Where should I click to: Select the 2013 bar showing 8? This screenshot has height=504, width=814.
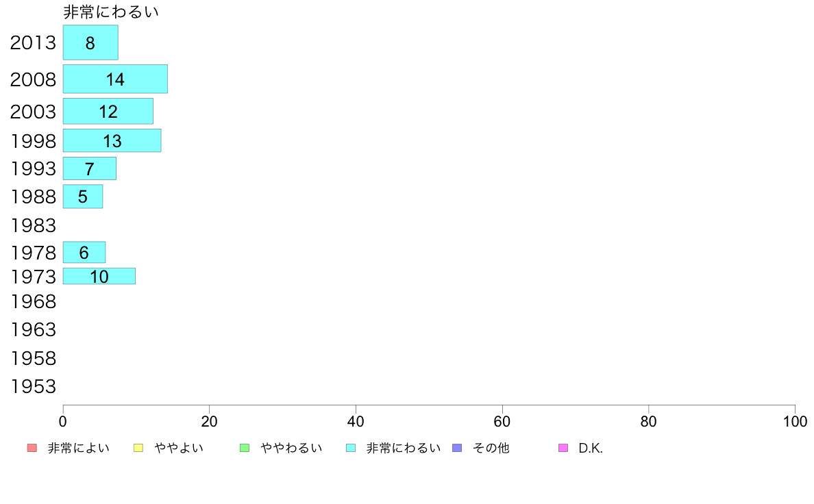tap(90, 42)
